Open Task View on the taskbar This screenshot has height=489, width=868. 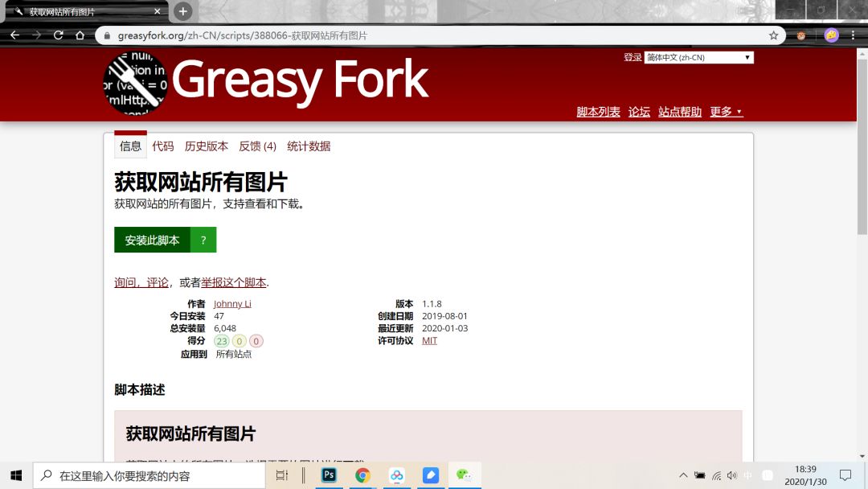click(x=282, y=475)
